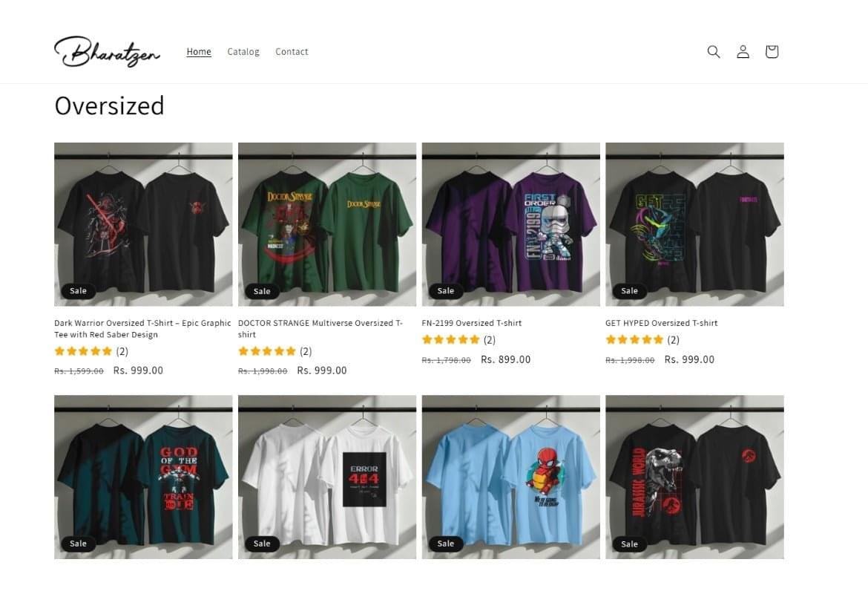Open the search icon
This screenshot has width=868, height=594.
(713, 51)
